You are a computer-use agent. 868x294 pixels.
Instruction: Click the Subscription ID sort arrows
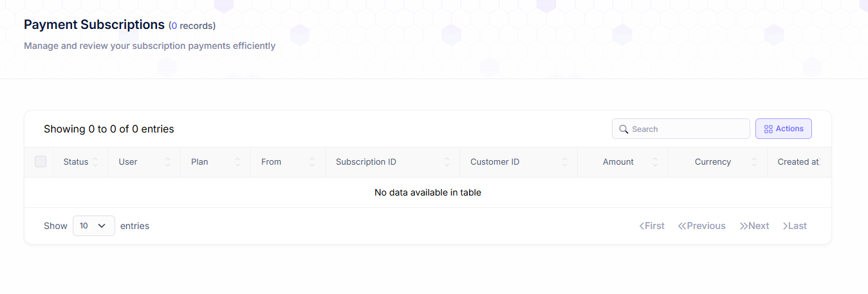tap(447, 162)
